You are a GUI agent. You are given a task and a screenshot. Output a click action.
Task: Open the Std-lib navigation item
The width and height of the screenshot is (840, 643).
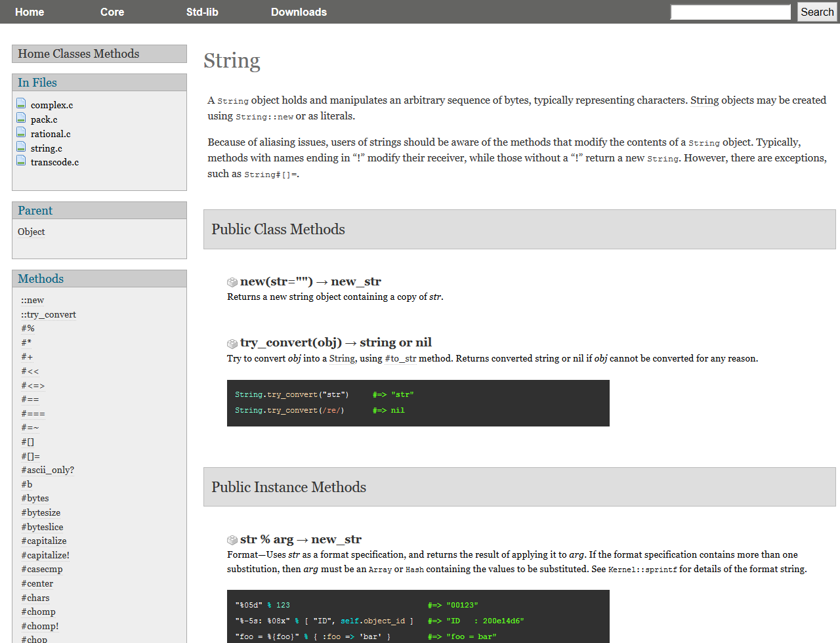(202, 12)
